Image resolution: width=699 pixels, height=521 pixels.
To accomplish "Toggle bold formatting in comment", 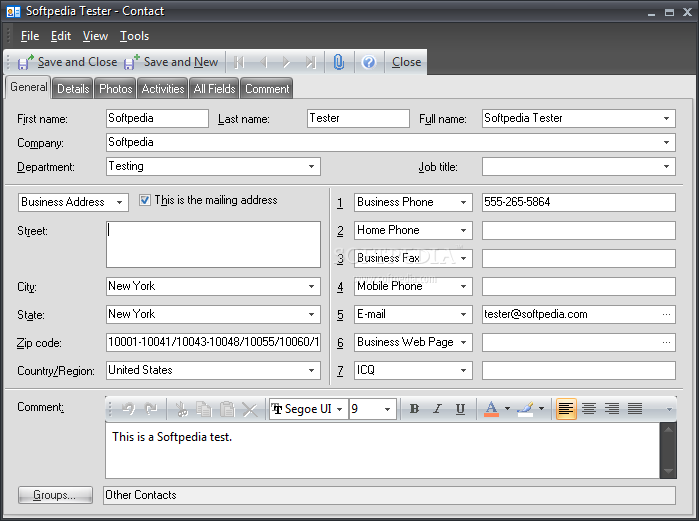I will pyautogui.click(x=414, y=409).
